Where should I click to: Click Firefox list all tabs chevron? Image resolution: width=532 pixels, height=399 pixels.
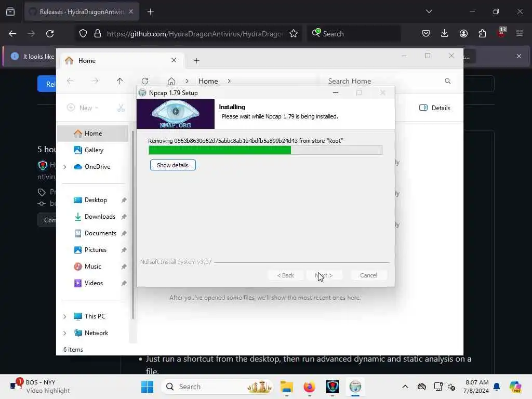point(429,11)
